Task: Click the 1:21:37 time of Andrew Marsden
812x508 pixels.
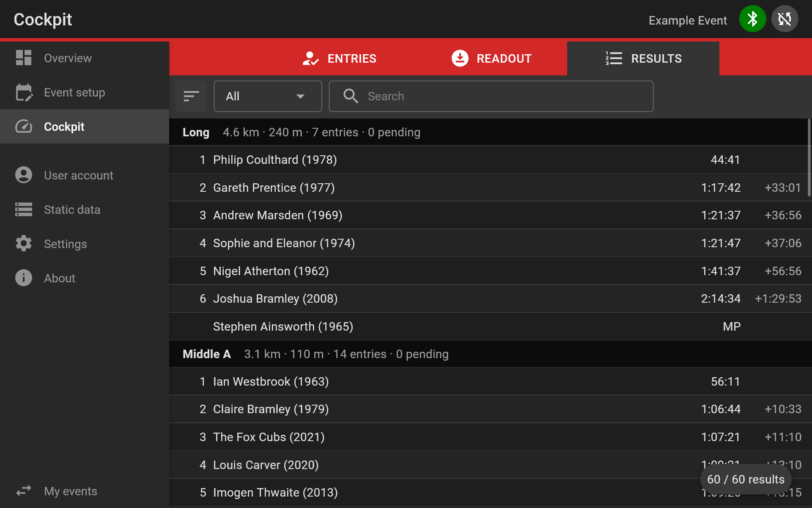Action: [x=721, y=215]
